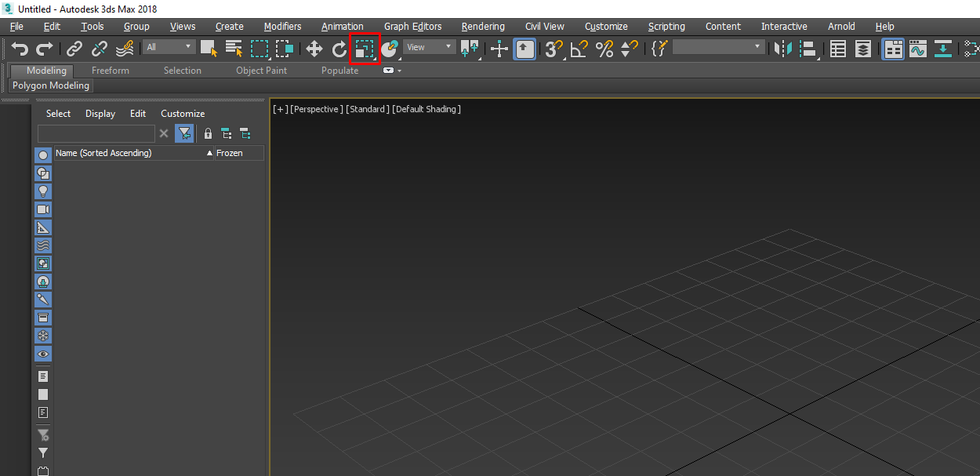Open the Rendering menu

pos(483,26)
